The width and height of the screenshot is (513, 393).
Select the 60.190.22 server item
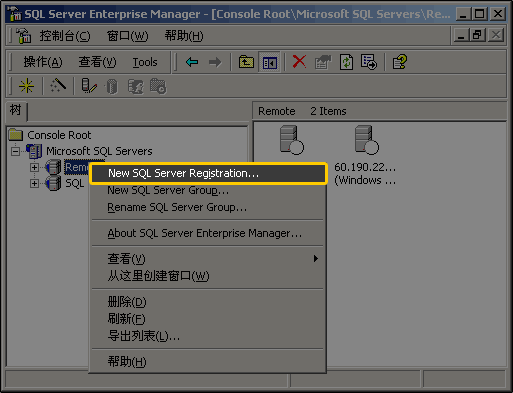[365, 155]
